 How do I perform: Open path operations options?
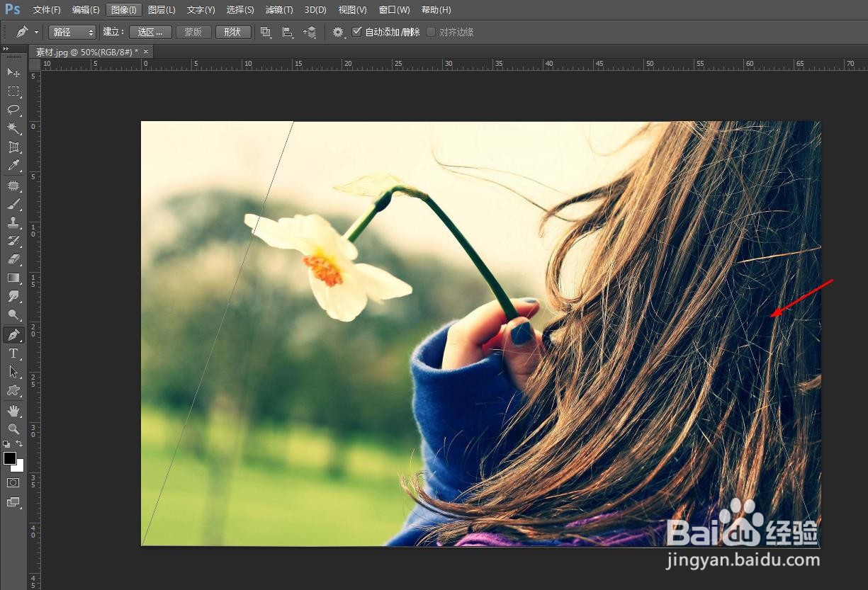[266, 32]
